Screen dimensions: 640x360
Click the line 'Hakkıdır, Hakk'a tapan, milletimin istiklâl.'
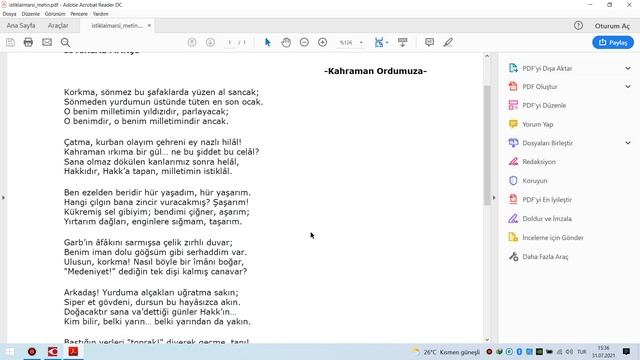(148, 171)
